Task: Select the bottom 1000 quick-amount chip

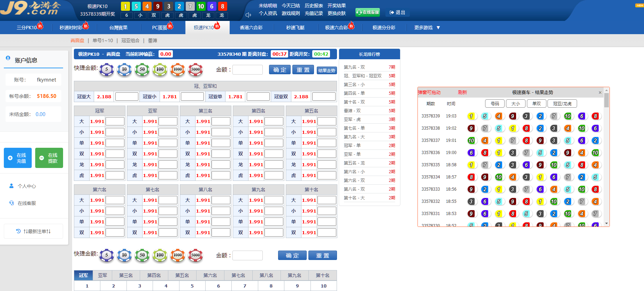Action: click(x=178, y=255)
